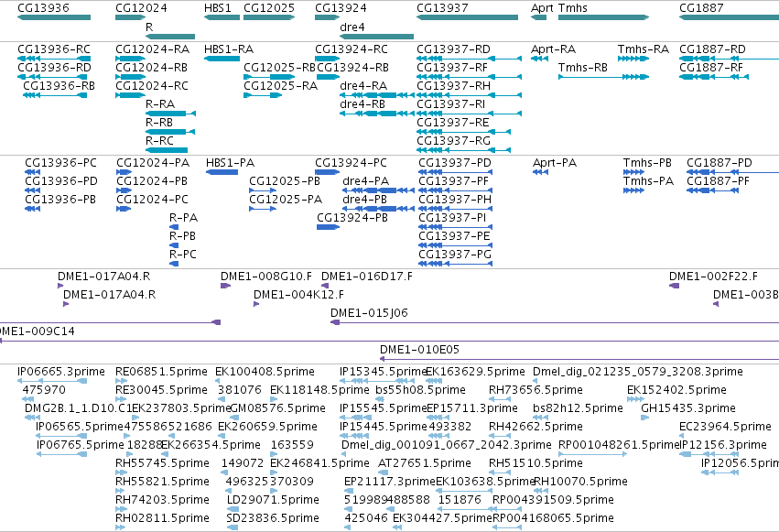Image resolution: width=779 pixels, height=532 pixels.
Task: Select clone DME1-002F22.F
Action: pos(713,277)
